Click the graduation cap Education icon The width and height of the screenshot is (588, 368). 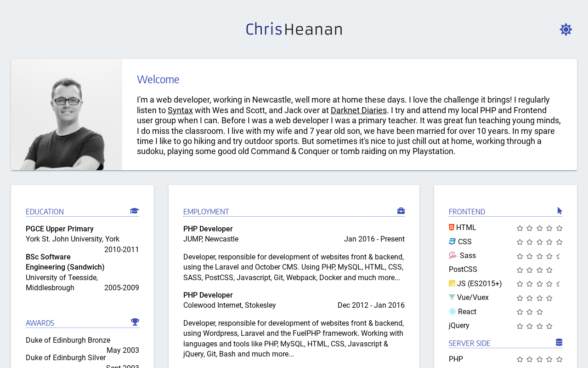tap(135, 211)
